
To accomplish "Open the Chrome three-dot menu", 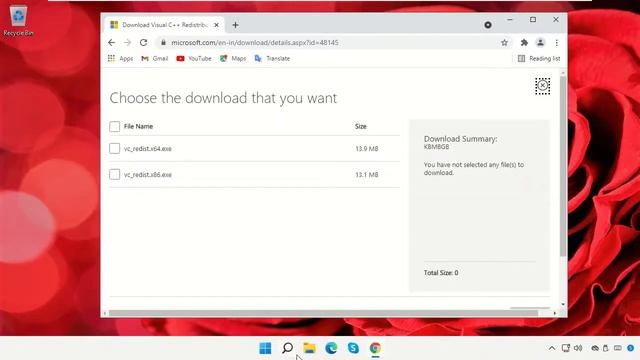I will pos(557,42).
